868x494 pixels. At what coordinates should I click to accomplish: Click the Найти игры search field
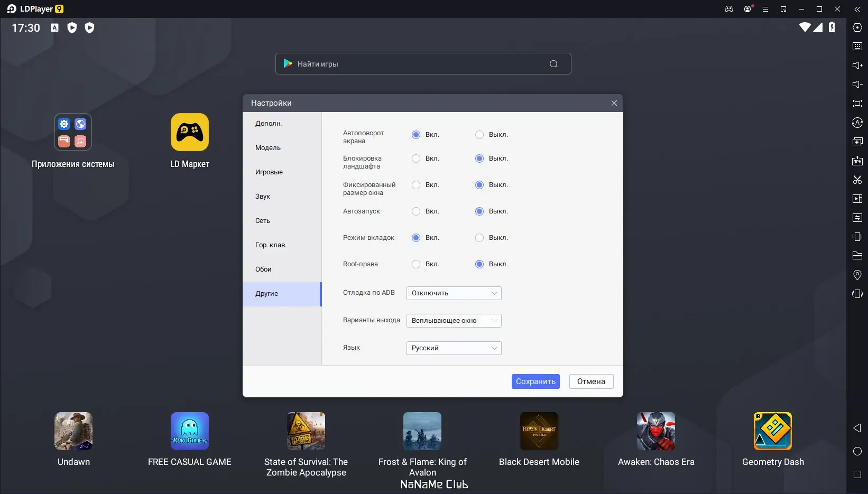tap(423, 64)
